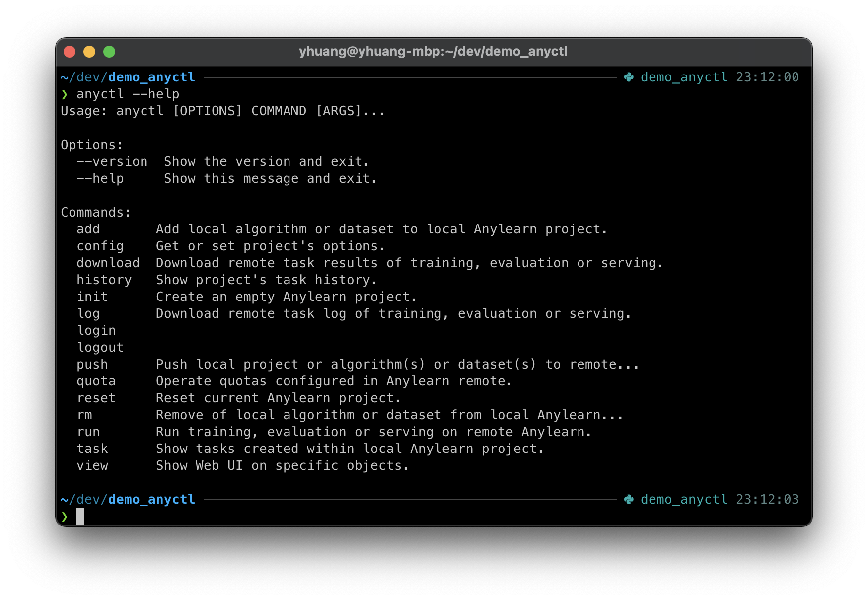Click the '--help' option in Options list
Screen dimensions: 868x600
[100, 178]
